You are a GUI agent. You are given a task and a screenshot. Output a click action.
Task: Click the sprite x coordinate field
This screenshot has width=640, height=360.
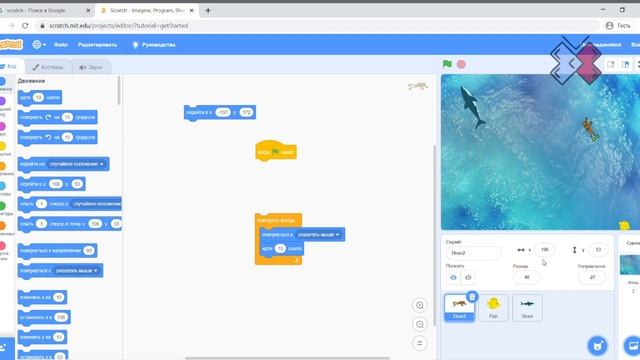[544, 250]
